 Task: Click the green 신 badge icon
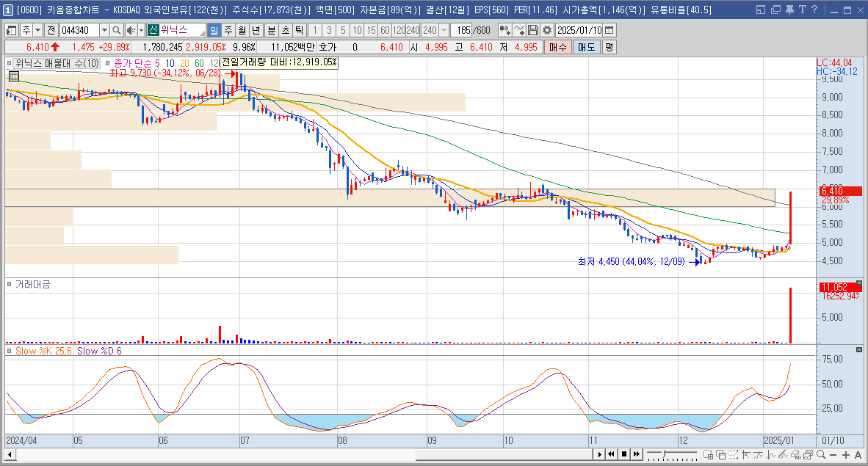click(153, 30)
